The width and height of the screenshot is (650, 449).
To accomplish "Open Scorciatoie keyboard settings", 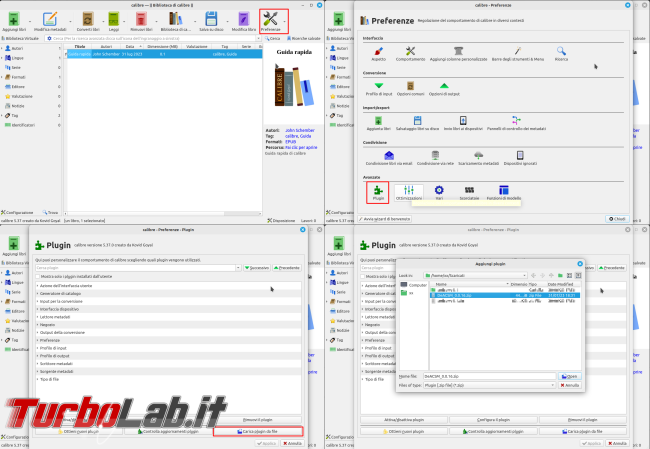I will tap(469, 193).
